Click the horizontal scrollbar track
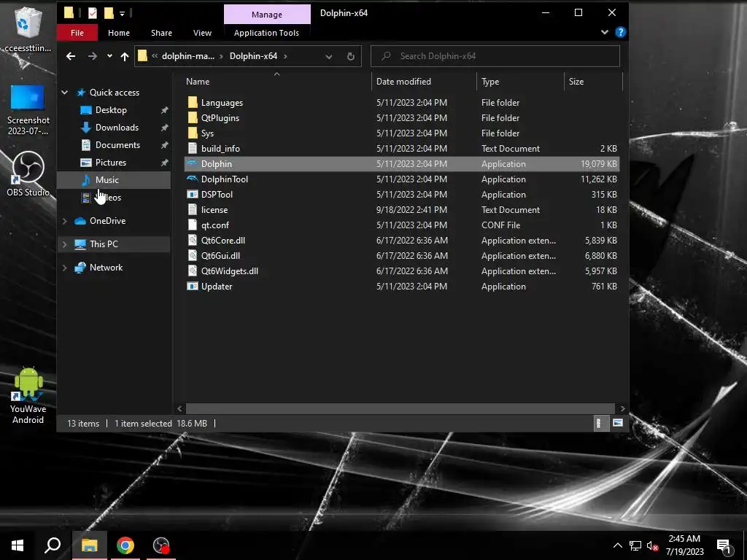This screenshot has height=560, width=747. point(400,408)
